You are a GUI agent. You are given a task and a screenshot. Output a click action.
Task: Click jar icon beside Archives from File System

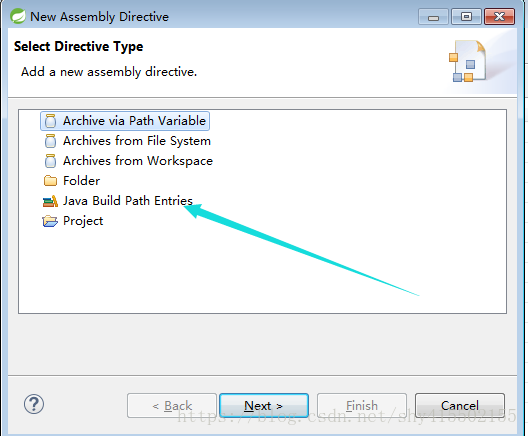[51, 141]
